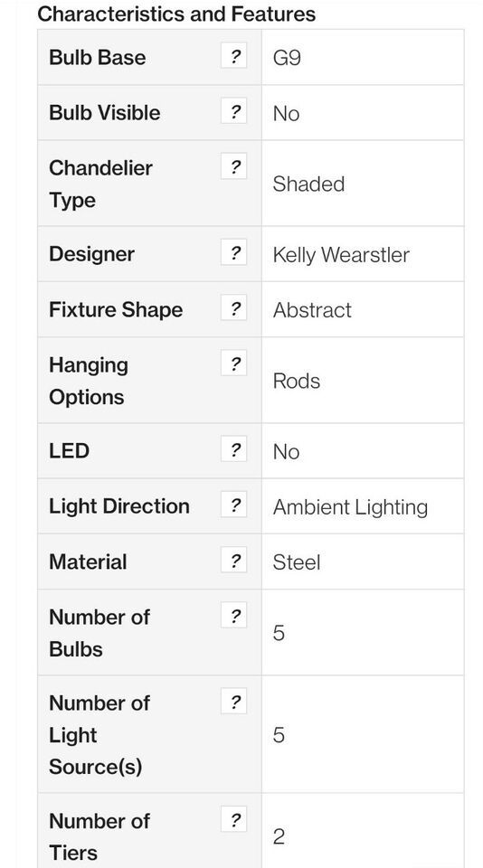This screenshot has height=868, width=483.
Task: Click the question mark next to Chandelier Type
Action: click(233, 166)
